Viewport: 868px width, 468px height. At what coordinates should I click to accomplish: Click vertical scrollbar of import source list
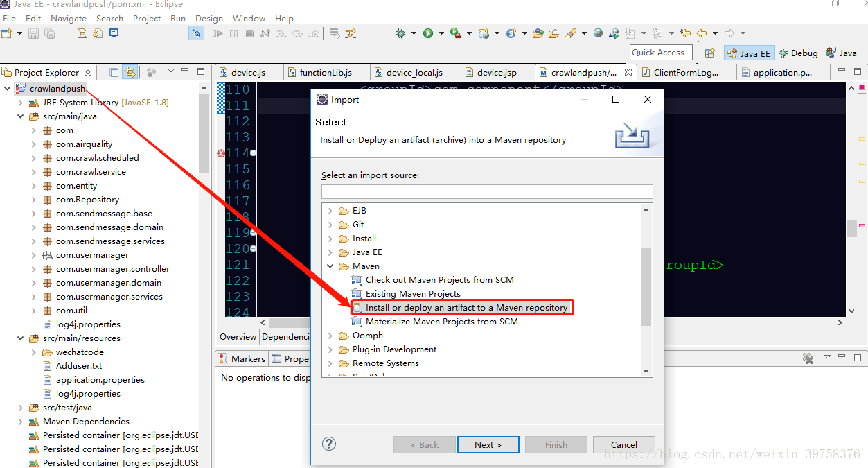click(646, 286)
